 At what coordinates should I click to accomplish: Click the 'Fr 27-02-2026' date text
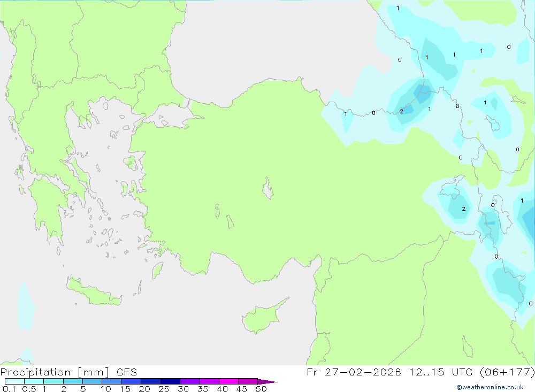tap(354, 372)
